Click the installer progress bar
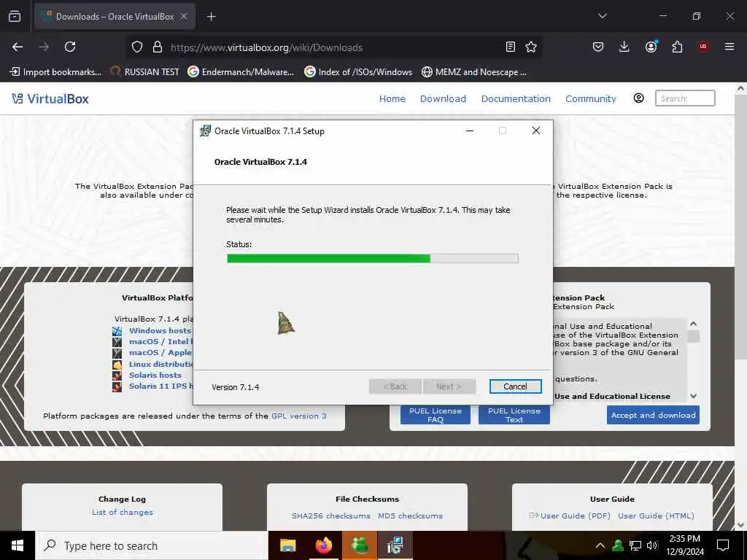 pos(373,258)
